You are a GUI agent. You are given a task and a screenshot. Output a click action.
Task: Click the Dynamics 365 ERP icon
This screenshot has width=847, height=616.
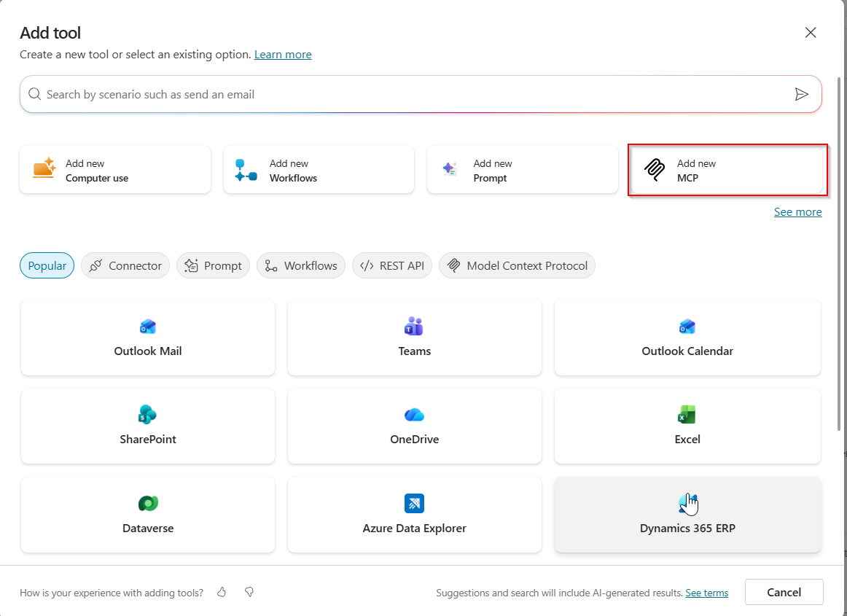(x=687, y=503)
